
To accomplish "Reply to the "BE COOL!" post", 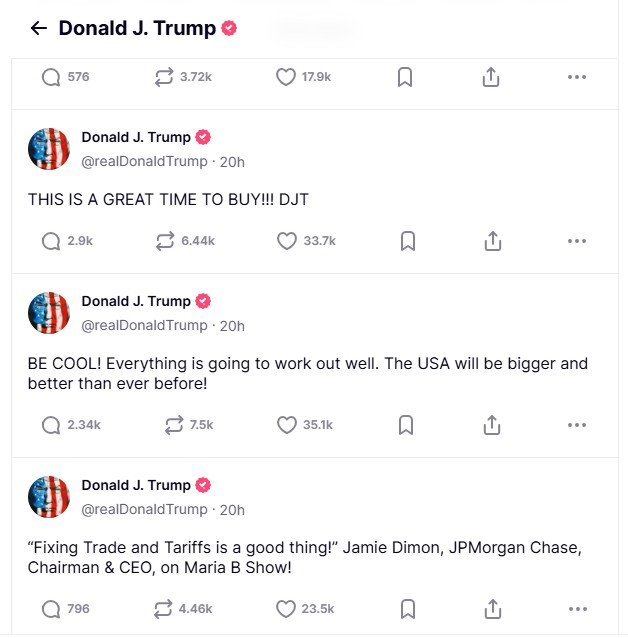I will tap(51, 425).
